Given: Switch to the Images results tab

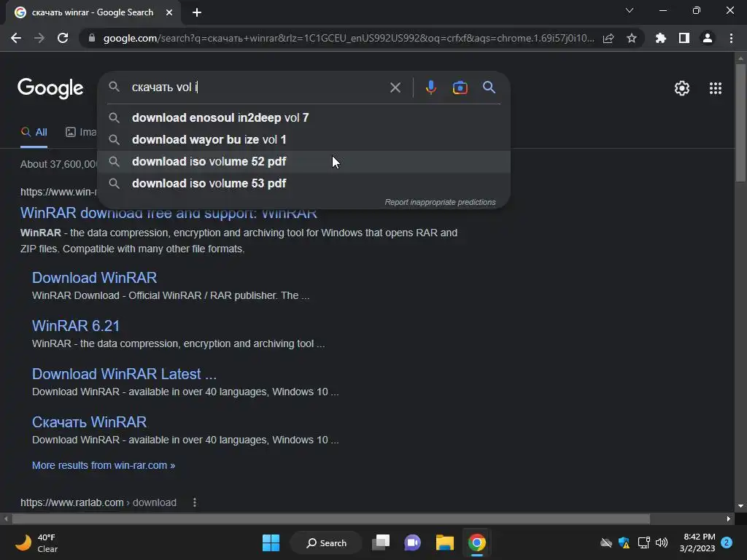Looking at the screenshot, I should click(x=81, y=133).
